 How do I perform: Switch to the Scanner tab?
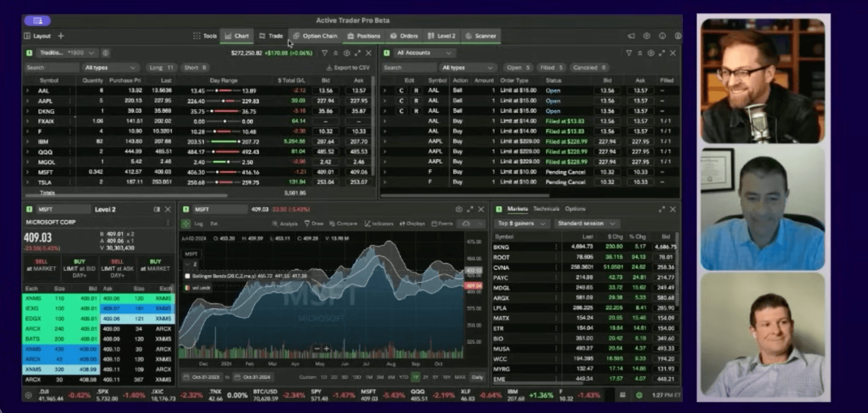click(x=481, y=36)
